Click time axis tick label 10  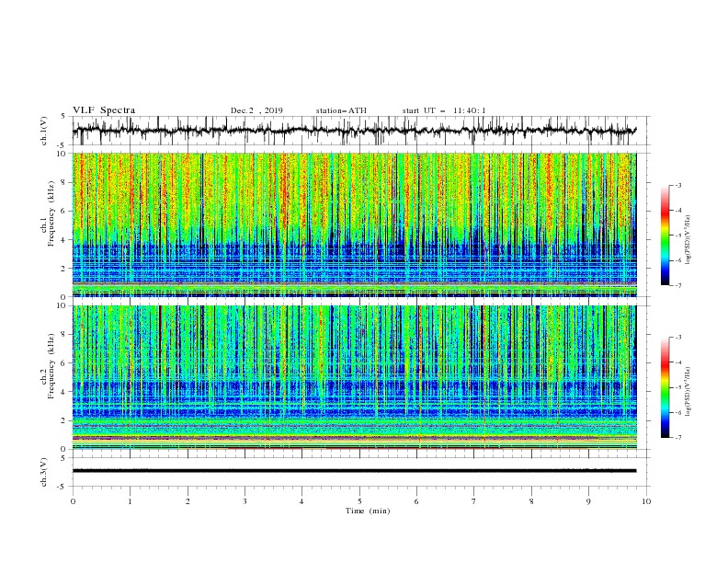tap(646, 501)
